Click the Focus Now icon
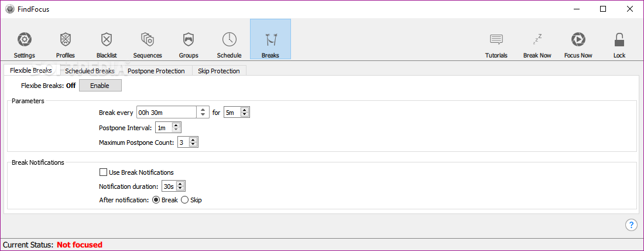The width and height of the screenshot is (644, 251). [x=578, y=45]
